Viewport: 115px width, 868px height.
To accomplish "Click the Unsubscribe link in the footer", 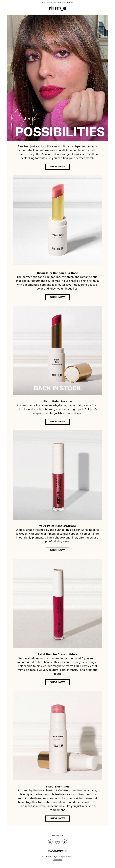I will (57, 860).
